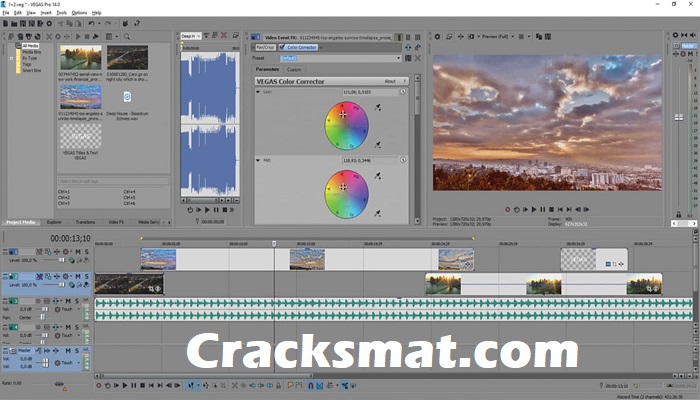Collapse the Low color wheel section
Screen dimensions: 700x400
258,92
